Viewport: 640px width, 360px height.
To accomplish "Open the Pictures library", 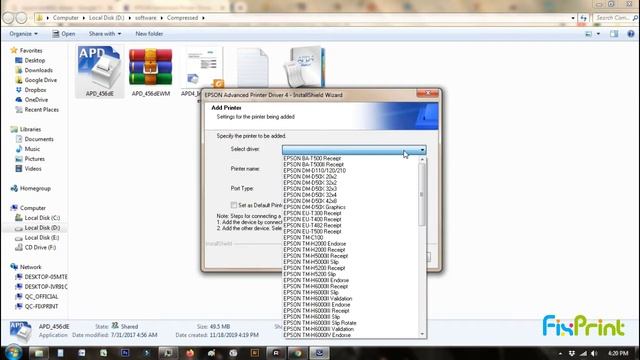I will point(34,159).
